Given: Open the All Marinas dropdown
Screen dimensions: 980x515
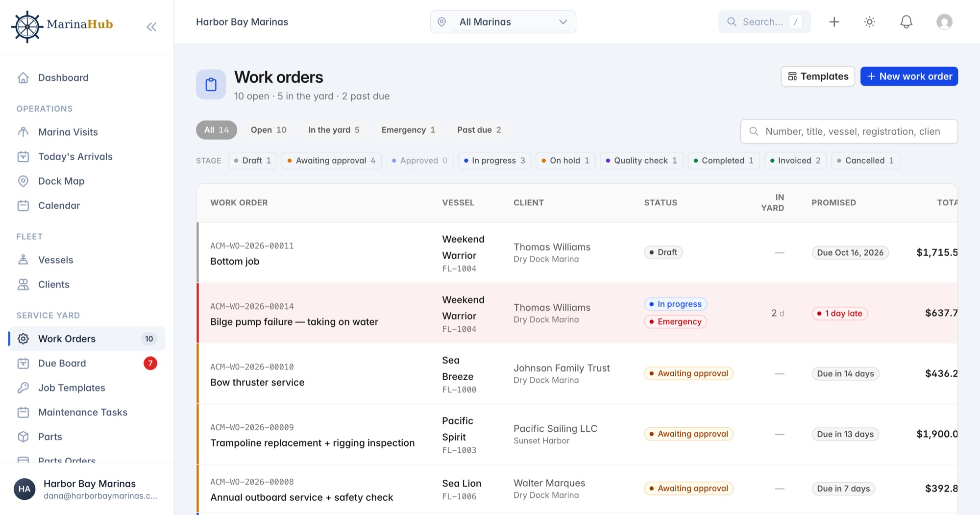Looking at the screenshot, I should tap(503, 22).
